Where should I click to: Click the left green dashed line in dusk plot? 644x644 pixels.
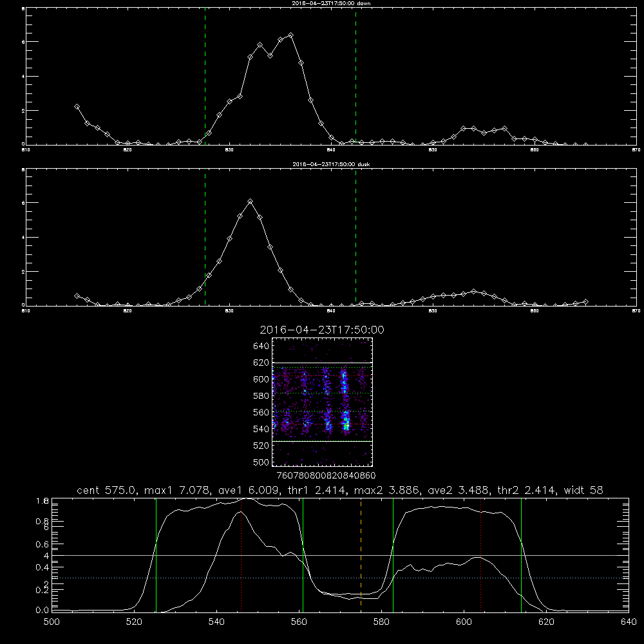click(x=205, y=238)
